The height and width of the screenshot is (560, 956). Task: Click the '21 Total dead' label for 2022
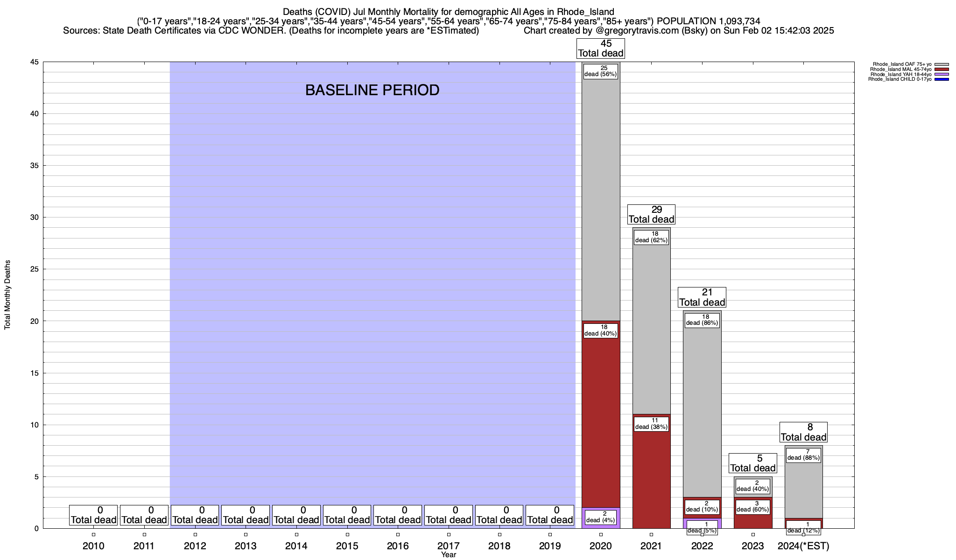pos(702,297)
